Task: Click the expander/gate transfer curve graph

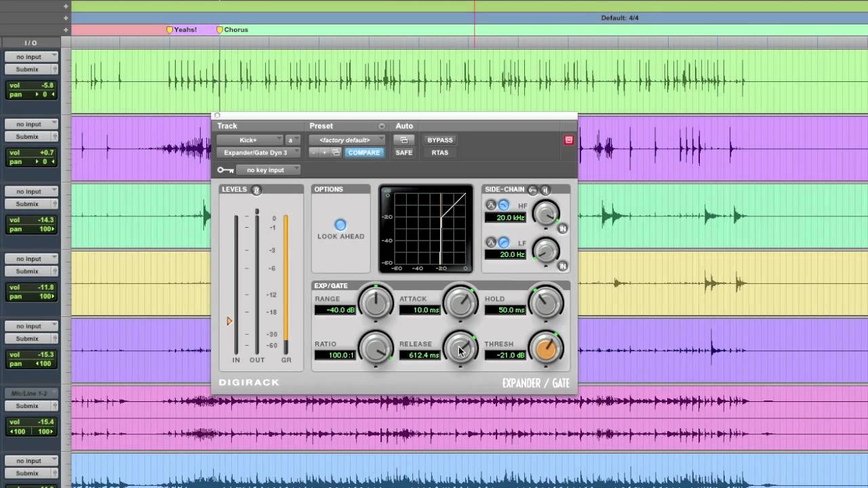Action: click(426, 229)
